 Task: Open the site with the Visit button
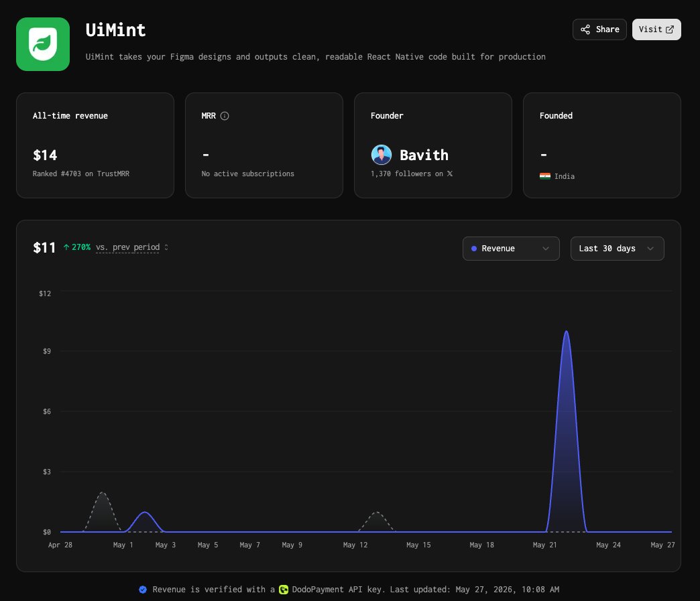coord(656,29)
